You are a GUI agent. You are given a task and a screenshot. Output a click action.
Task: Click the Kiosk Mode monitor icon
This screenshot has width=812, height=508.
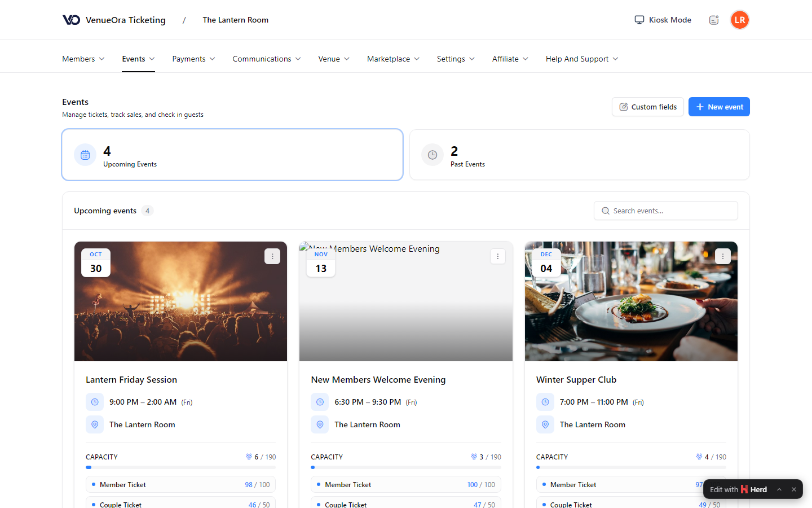click(x=639, y=20)
